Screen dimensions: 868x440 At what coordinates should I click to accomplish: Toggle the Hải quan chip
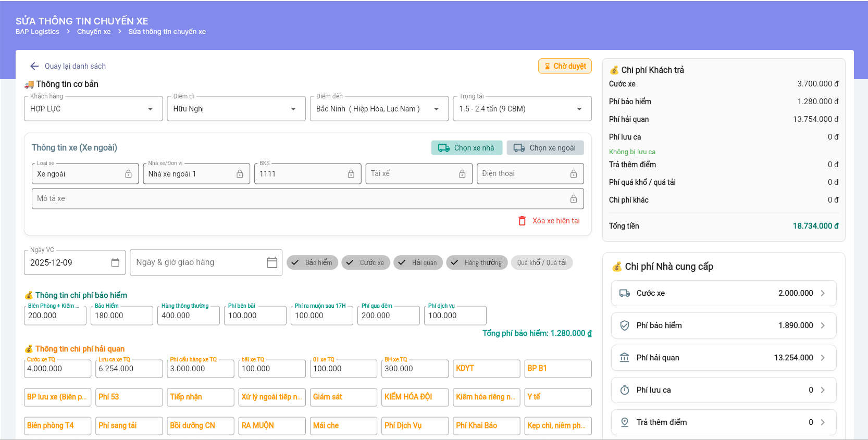pos(418,262)
